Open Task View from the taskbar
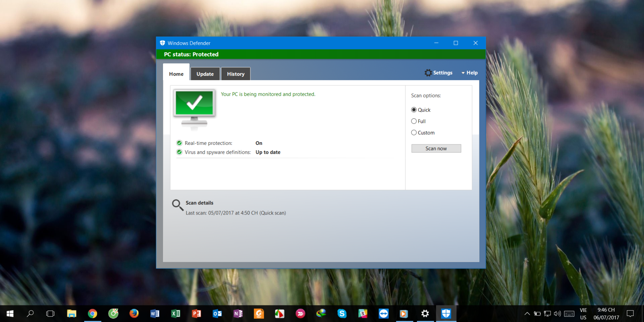This screenshot has height=322, width=644. 50,314
